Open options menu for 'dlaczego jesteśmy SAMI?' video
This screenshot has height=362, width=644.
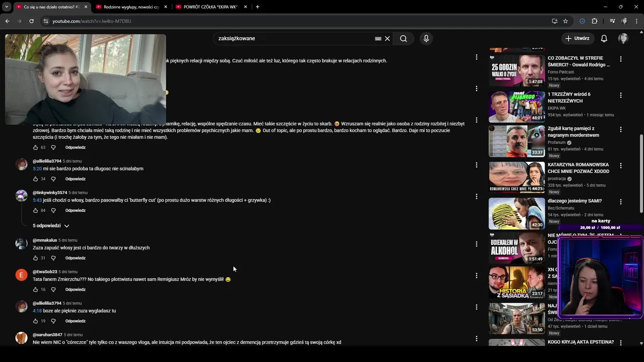620,202
